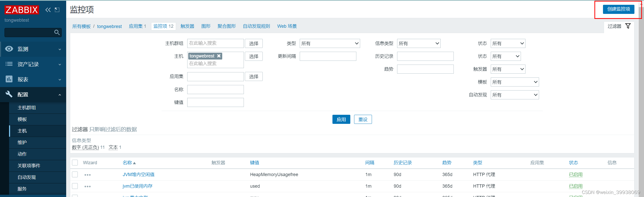Open the 类型 dropdown
The width and height of the screenshot is (644, 197).
click(330, 43)
